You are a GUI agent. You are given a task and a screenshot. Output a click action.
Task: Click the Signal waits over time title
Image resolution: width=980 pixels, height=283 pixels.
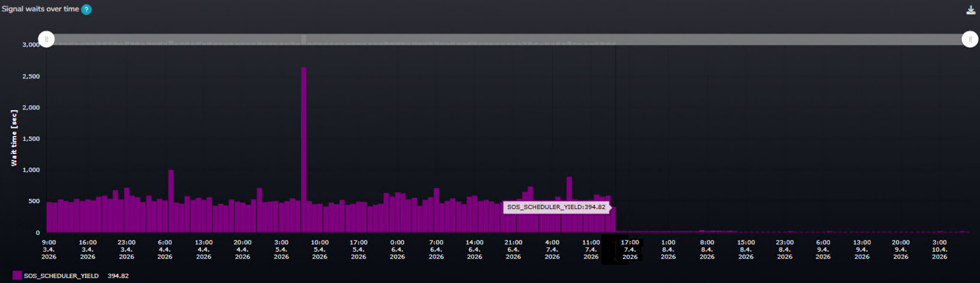pyautogui.click(x=41, y=9)
